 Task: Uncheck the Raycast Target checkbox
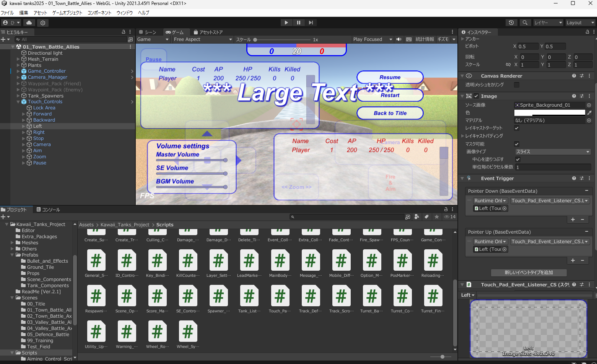click(x=517, y=128)
